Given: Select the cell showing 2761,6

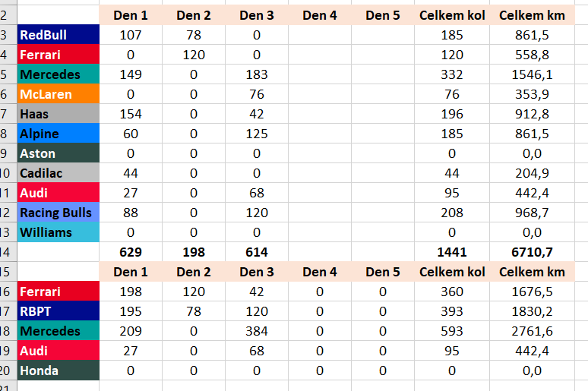Looking at the screenshot, I should point(526,331).
